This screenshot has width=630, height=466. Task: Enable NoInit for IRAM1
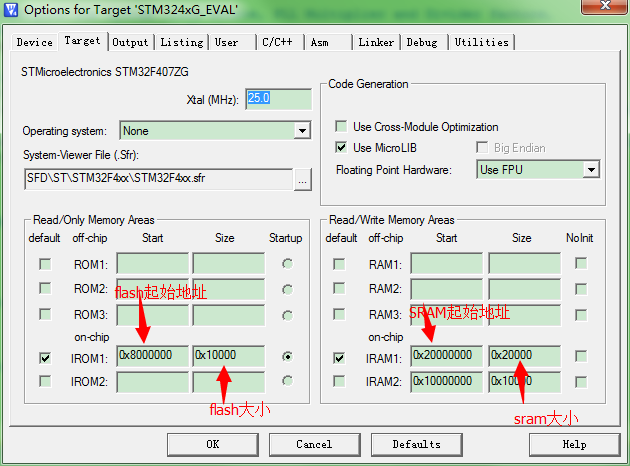[x=581, y=356]
